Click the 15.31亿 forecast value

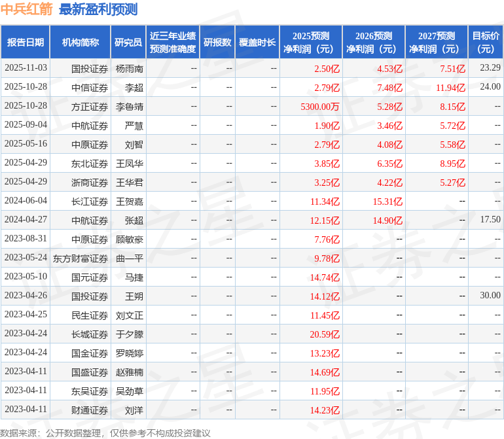tap(387, 202)
